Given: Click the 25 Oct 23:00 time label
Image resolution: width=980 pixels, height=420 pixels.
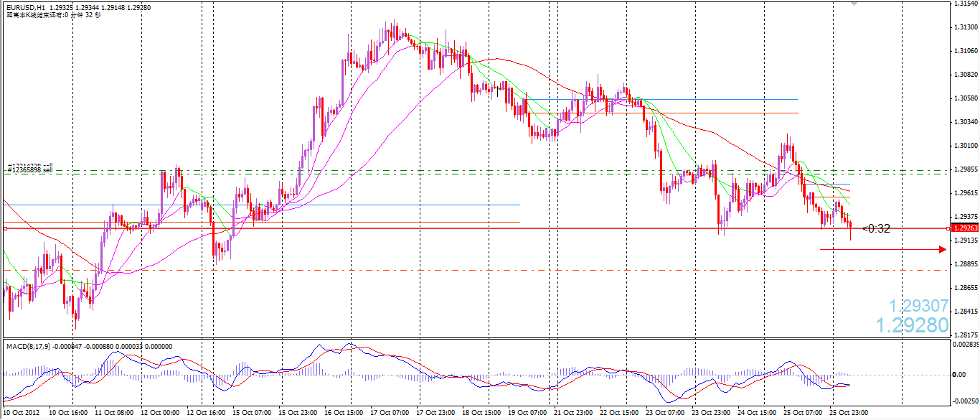Looking at the screenshot, I should point(848,414).
